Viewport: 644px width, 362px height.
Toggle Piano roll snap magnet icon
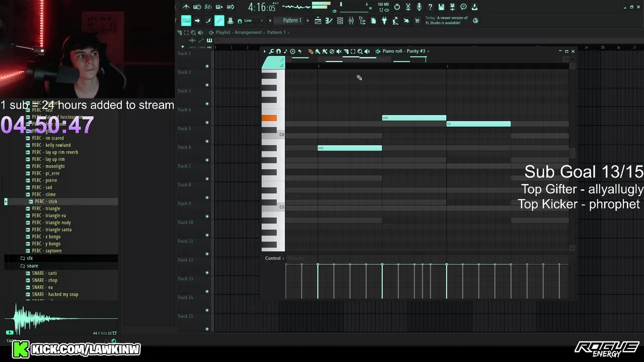coord(278,51)
